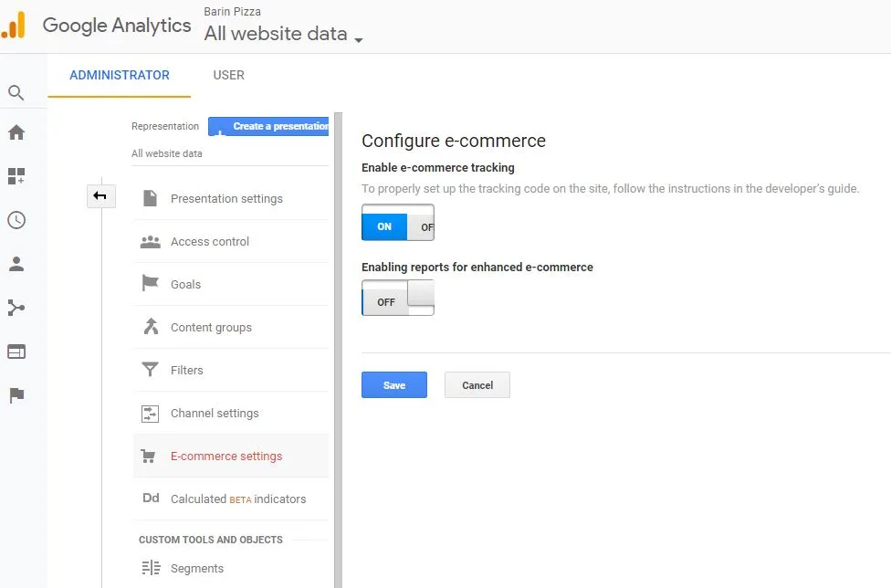Click the vertical scrollbar of settings column
Screen dimensions: 891x588
pyautogui.click(x=338, y=350)
